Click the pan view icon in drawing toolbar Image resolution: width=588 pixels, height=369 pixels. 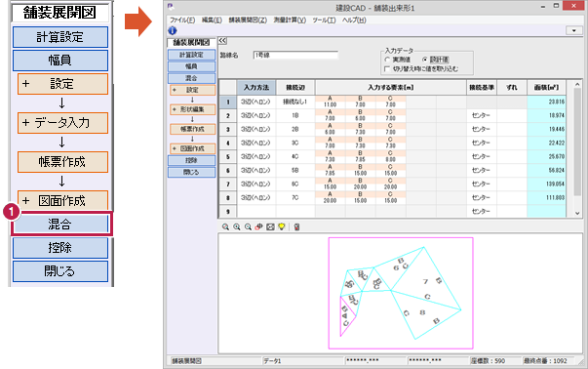click(x=258, y=226)
